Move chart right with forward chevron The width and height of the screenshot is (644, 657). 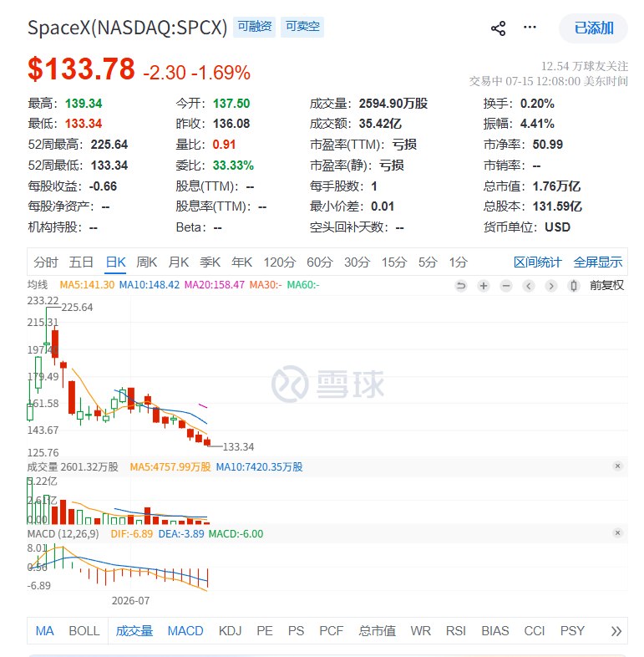point(551,286)
